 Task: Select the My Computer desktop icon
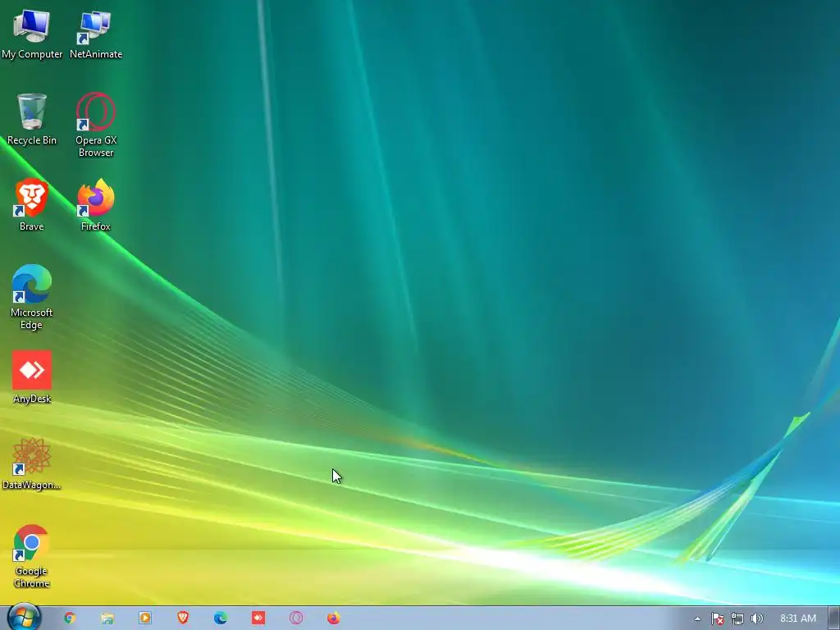point(32,33)
